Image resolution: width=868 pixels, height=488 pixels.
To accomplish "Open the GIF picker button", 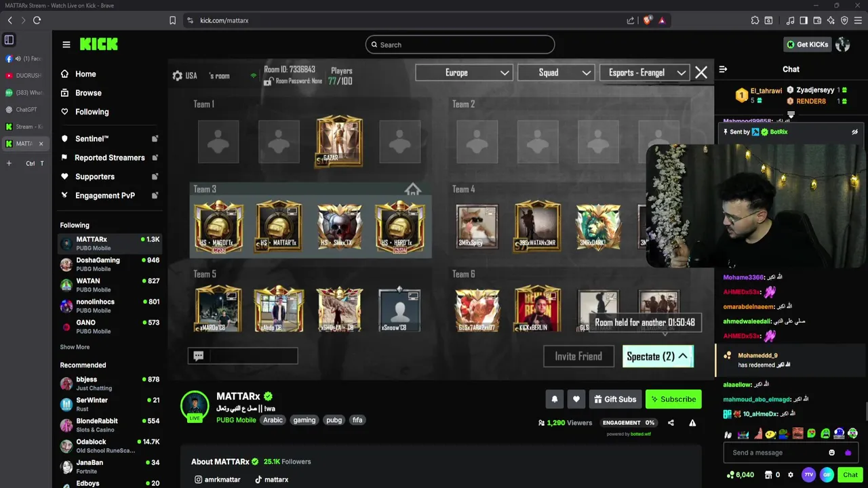I will pos(827,475).
